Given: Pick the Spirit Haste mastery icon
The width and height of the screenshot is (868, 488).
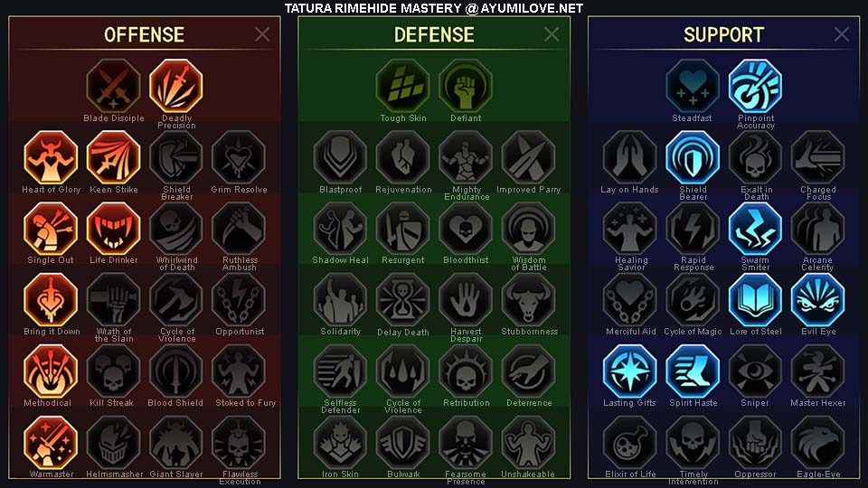Looking at the screenshot, I should pyautogui.click(x=693, y=371).
